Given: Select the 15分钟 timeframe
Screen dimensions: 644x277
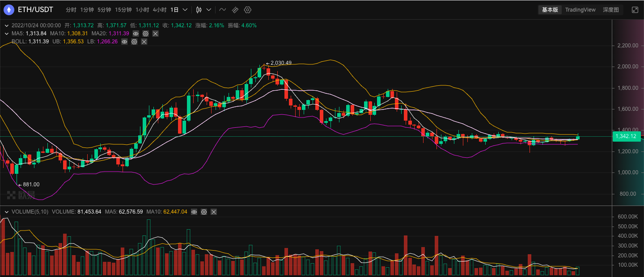Looking at the screenshot, I should tap(123, 10).
